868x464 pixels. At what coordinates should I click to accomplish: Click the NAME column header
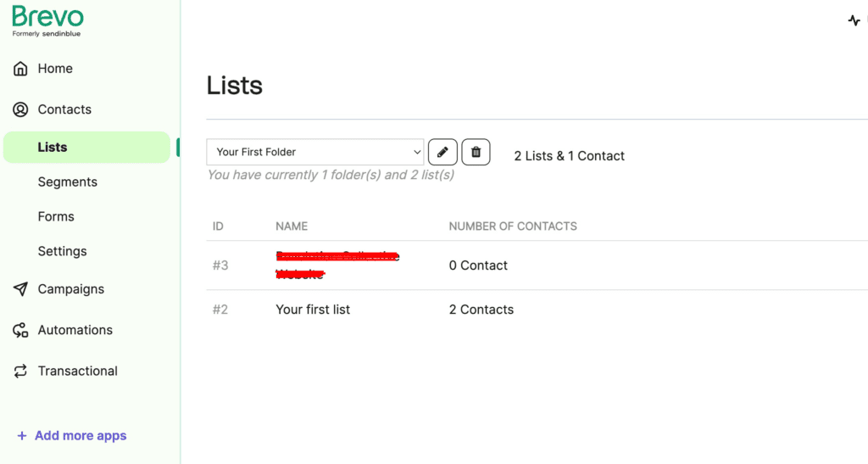point(292,226)
